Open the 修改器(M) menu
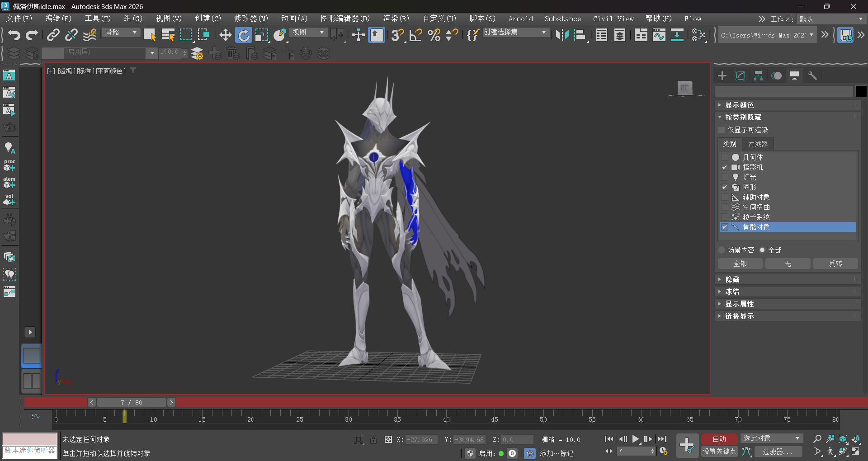The width and height of the screenshot is (868, 461). 251,19
